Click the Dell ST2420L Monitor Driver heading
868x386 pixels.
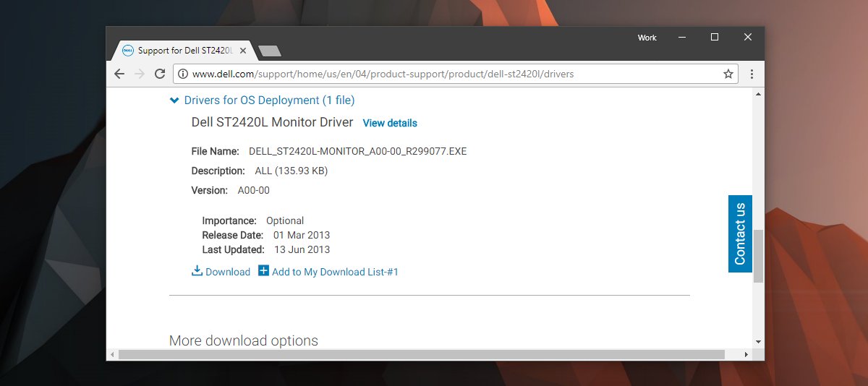pos(272,122)
